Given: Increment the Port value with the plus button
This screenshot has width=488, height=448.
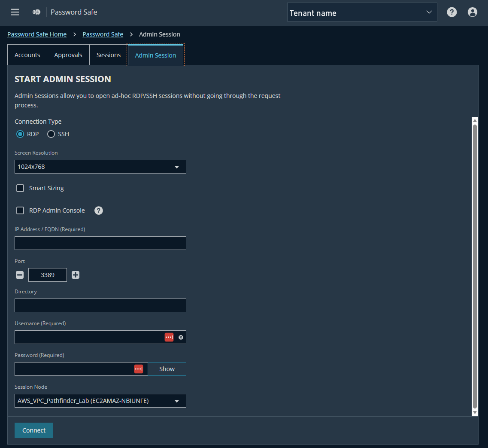Looking at the screenshot, I should pos(76,274).
